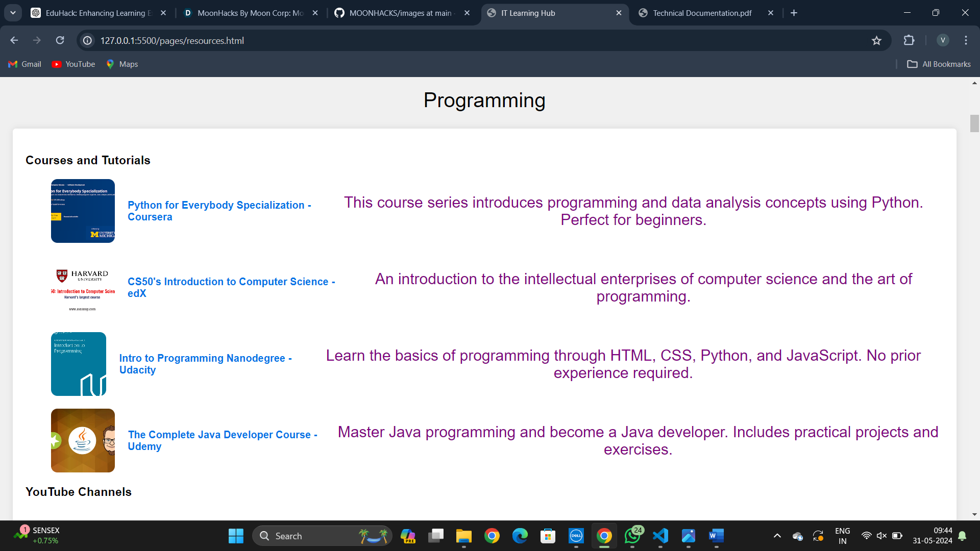Click the browser reload icon
Screen dimensions: 980x551
click(x=60, y=40)
